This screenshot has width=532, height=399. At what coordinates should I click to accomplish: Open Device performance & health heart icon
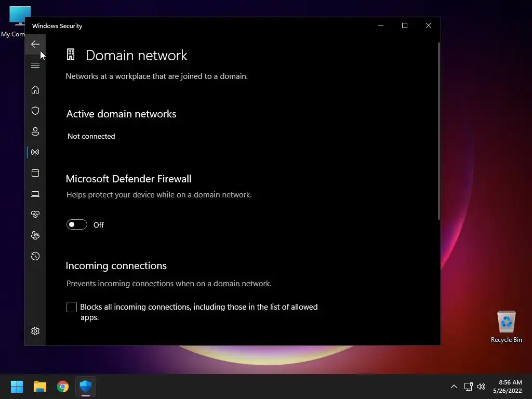[x=35, y=215]
